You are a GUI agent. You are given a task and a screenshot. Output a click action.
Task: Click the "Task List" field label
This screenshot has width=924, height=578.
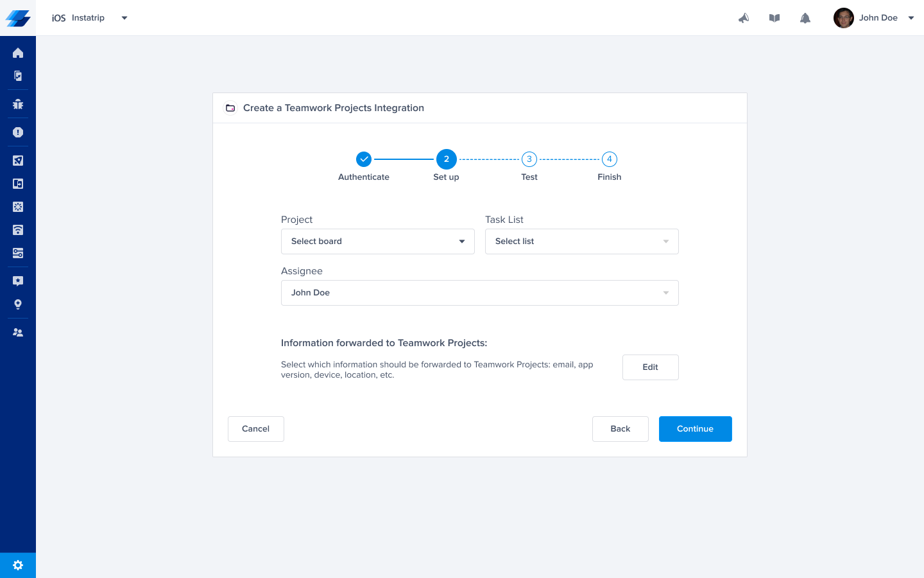(x=504, y=220)
